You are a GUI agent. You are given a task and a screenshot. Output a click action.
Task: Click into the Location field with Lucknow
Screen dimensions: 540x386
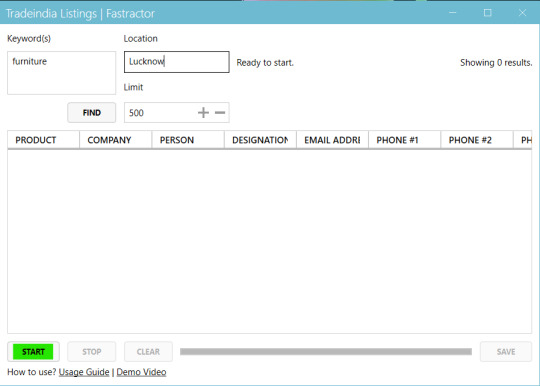[177, 62]
